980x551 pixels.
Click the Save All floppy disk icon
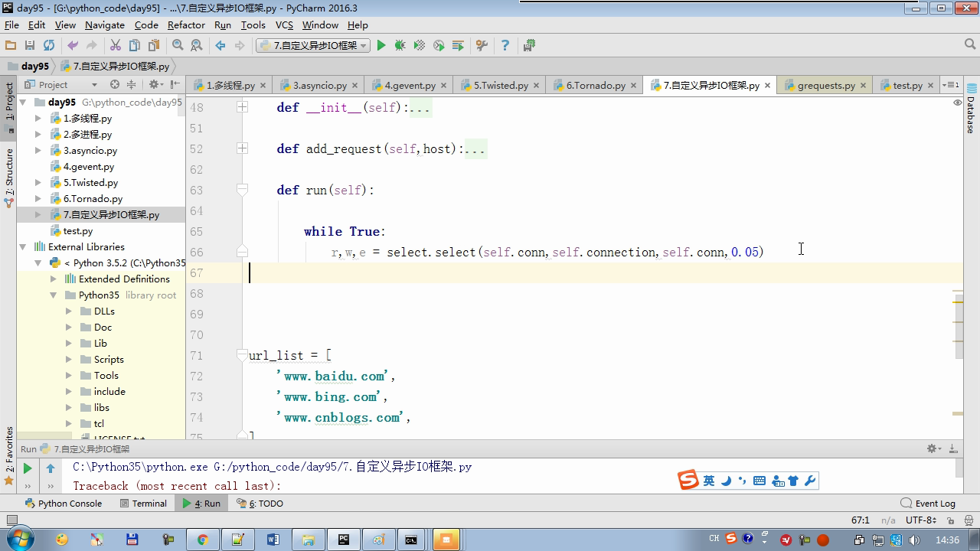pyautogui.click(x=30, y=46)
